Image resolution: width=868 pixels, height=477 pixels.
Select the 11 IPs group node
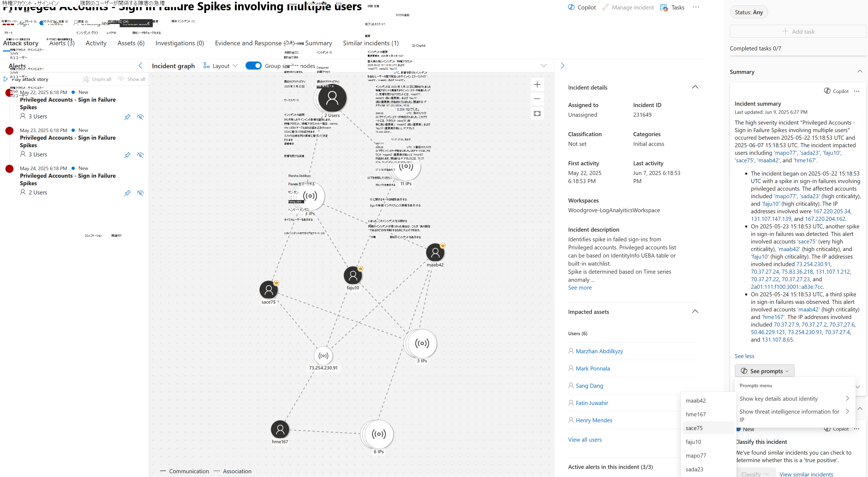point(406,167)
